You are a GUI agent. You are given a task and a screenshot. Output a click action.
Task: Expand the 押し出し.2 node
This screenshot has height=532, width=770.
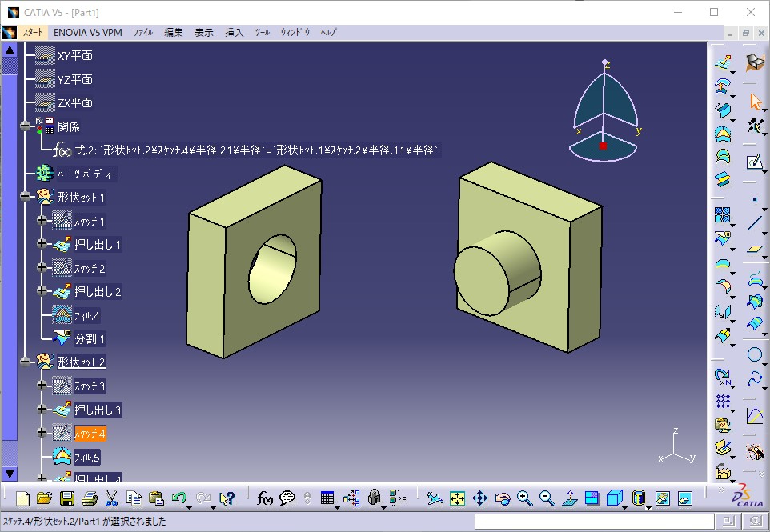point(42,290)
